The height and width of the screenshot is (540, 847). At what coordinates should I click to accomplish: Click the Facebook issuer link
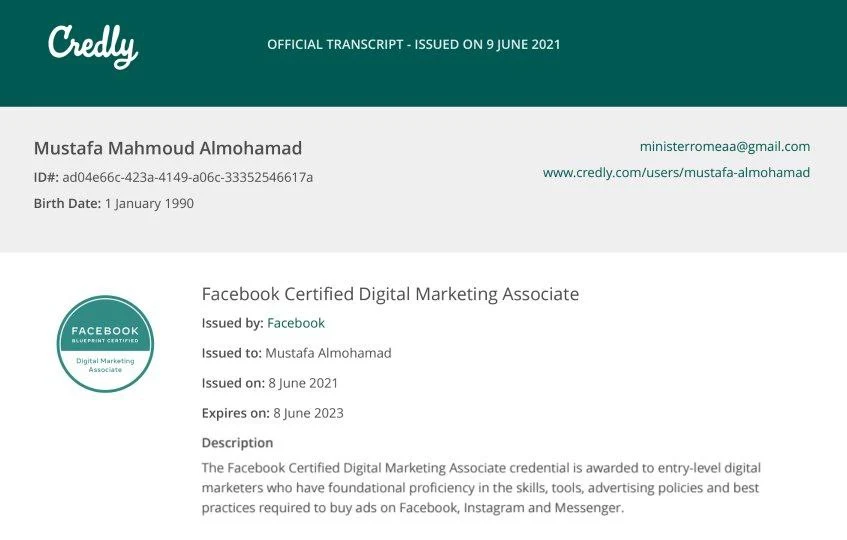coord(295,323)
